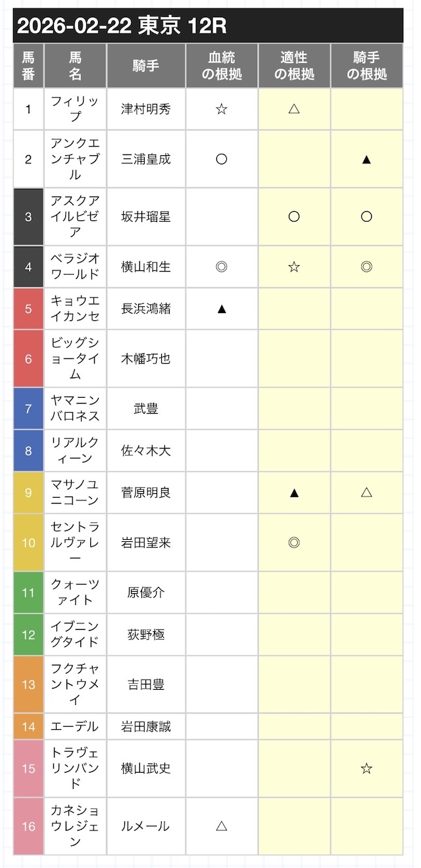Open horse name ビッグショータイム
This screenshot has width=421, height=868.
point(75,358)
